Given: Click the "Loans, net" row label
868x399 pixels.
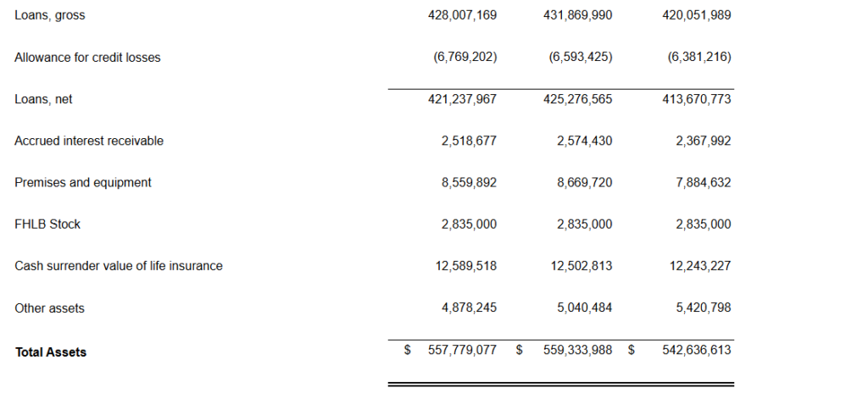Looking at the screenshot, I should click(43, 99).
